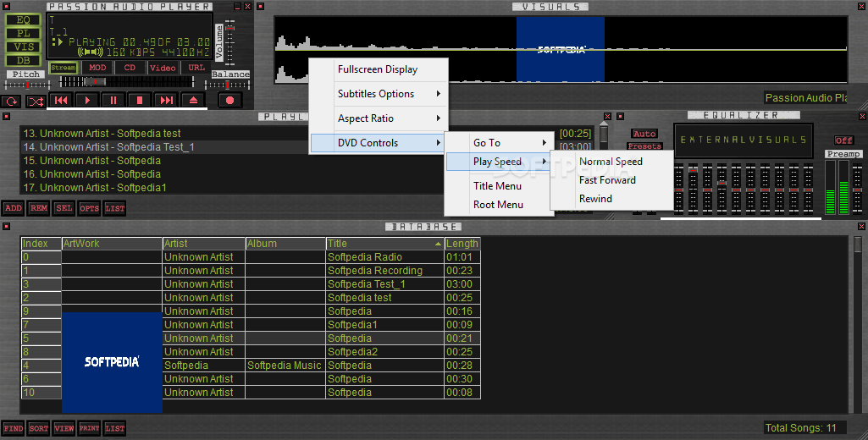Click the playlist OPTS button
The width and height of the screenshot is (868, 440).
[x=89, y=208]
